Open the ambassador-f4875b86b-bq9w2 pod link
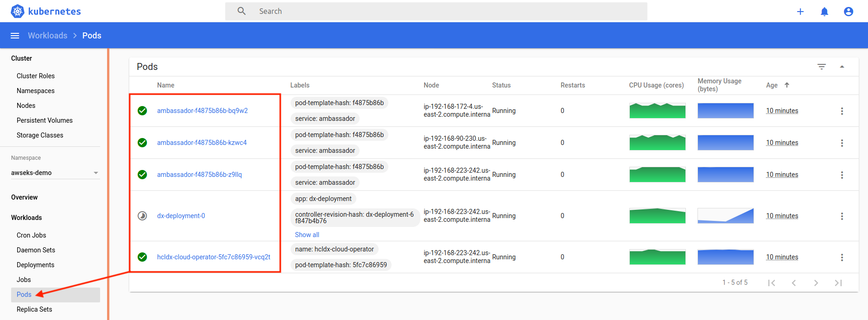Viewport: 868px width, 320px height. 202,111
